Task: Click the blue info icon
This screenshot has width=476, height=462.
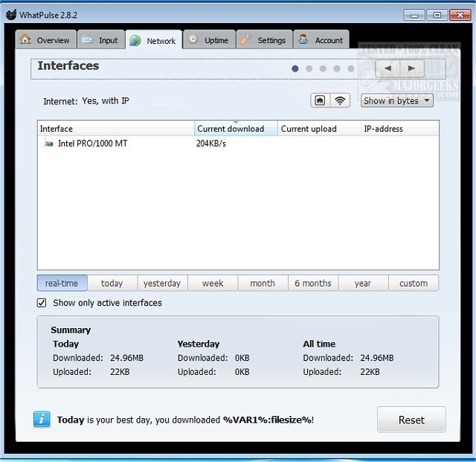Action: click(42, 420)
